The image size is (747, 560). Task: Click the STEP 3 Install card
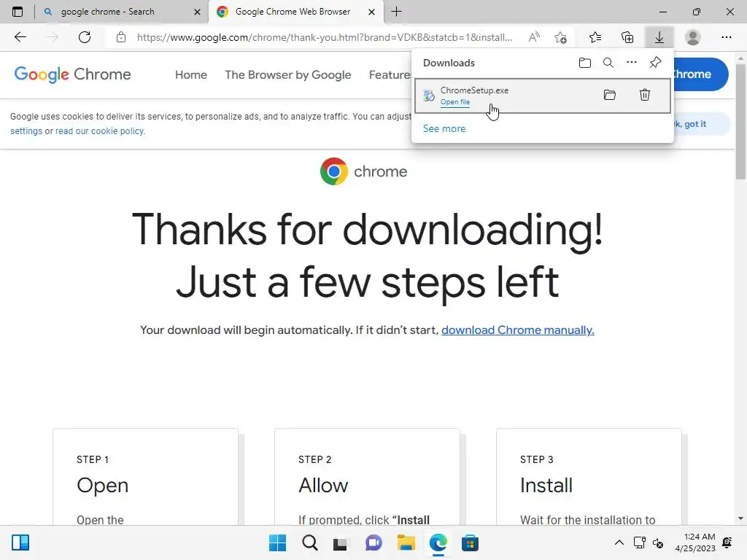[x=589, y=477]
